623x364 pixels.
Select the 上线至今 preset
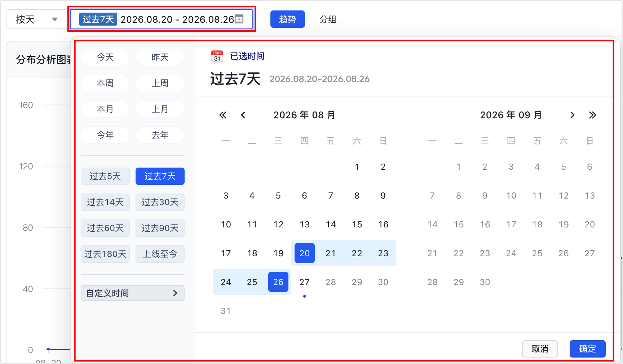160,254
